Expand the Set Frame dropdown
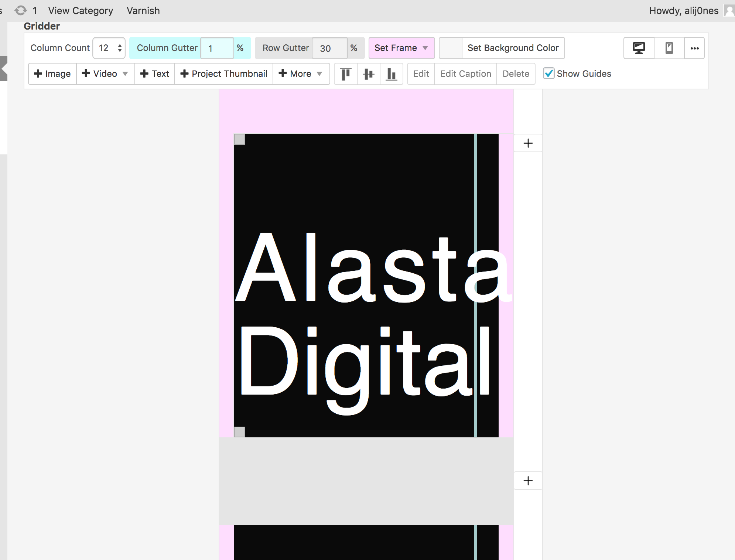735x560 pixels. pyautogui.click(x=401, y=48)
